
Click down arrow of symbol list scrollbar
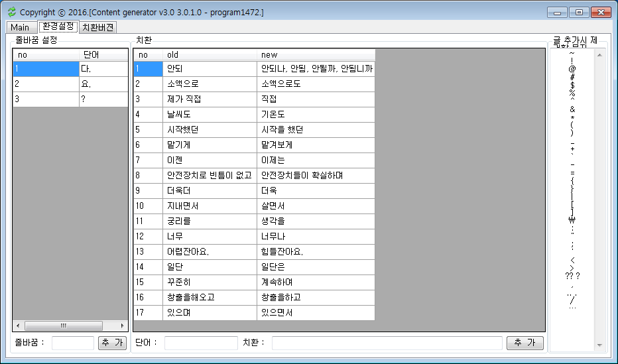pyautogui.click(x=599, y=345)
